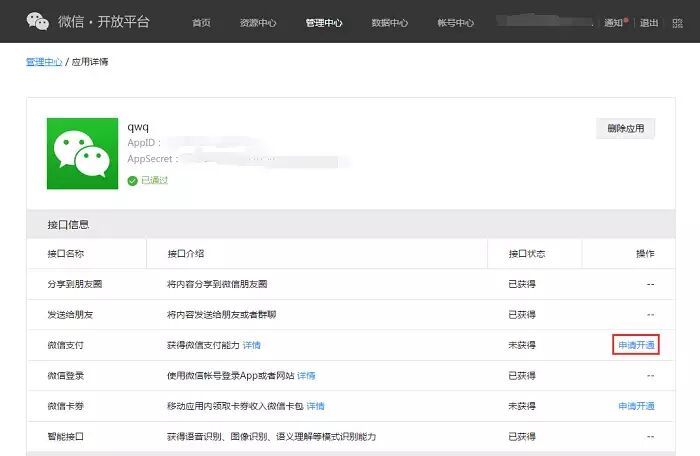Select app name qwq
This screenshot has width=700, height=456.
pyautogui.click(x=138, y=126)
